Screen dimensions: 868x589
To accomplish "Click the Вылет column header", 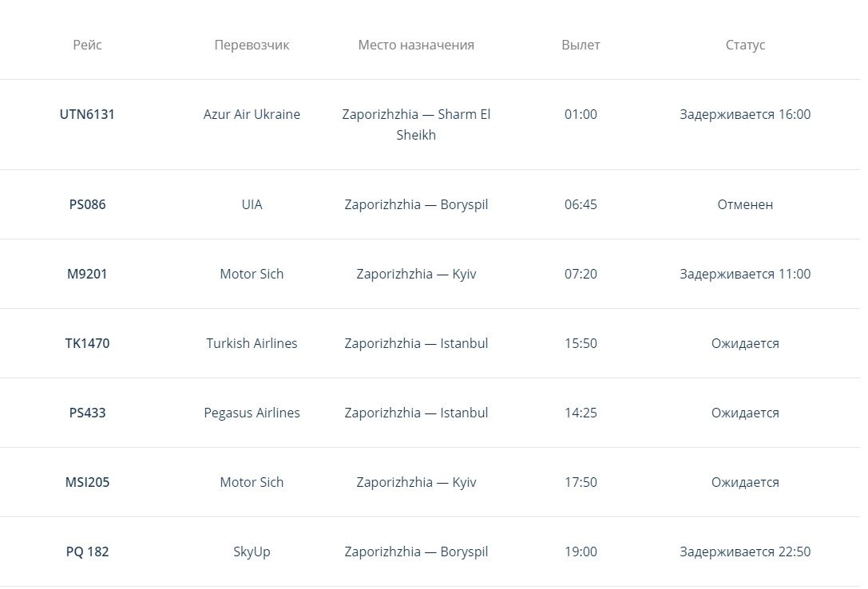I will 581,45.
